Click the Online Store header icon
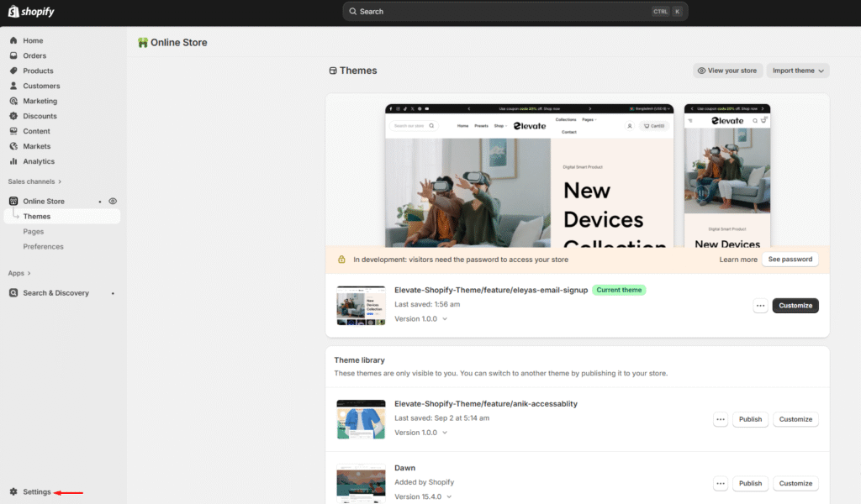 click(143, 43)
